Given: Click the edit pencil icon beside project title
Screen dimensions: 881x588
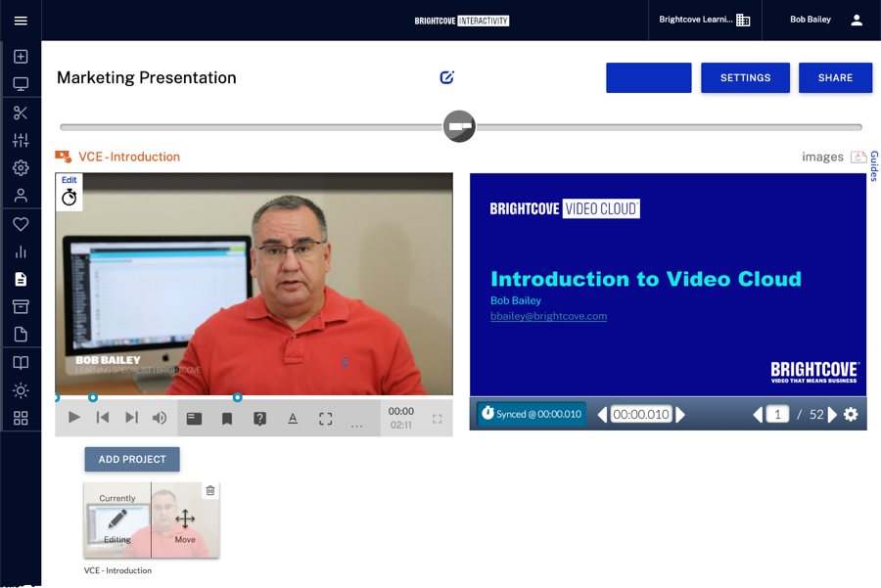Looking at the screenshot, I should pos(447,78).
